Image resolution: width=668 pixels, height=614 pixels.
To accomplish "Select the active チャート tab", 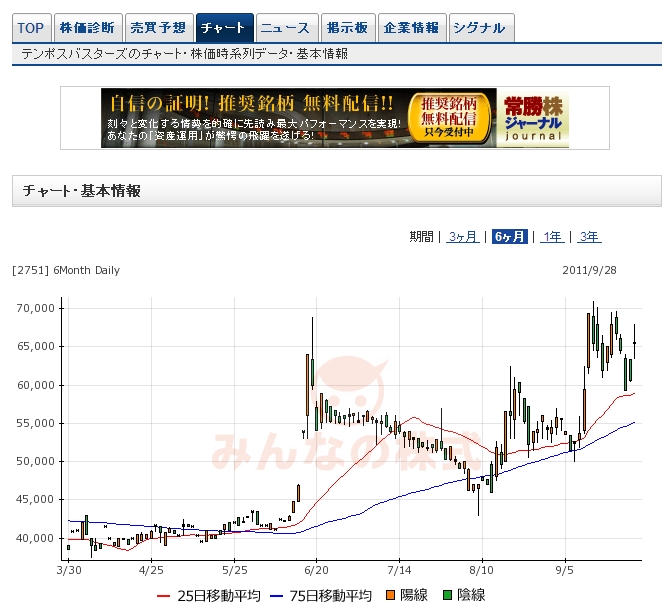I will pyautogui.click(x=224, y=27).
